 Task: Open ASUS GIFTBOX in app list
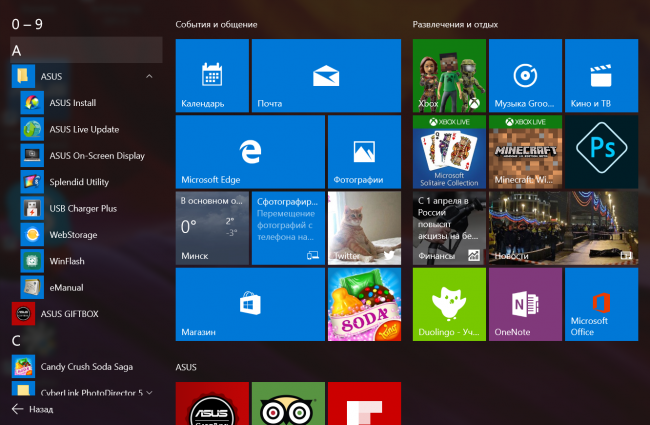pyautogui.click(x=86, y=314)
